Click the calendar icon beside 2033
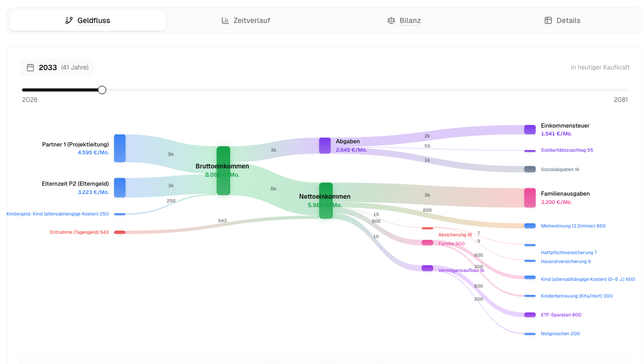Screen dimensions: 644x364 [x=30, y=67]
